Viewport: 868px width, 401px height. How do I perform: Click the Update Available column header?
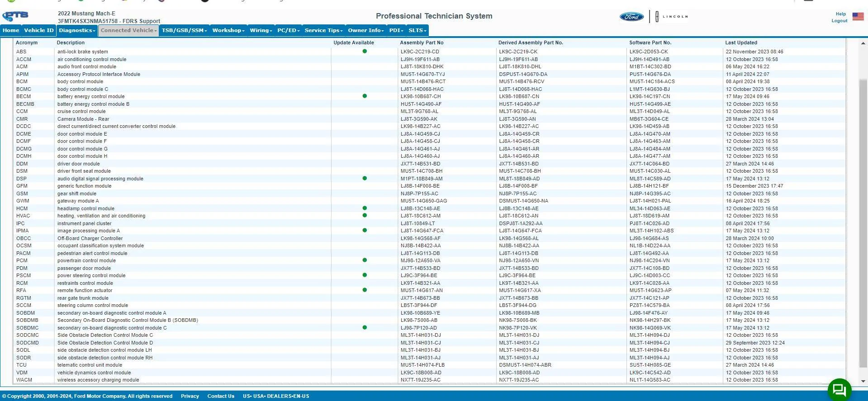(354, 42)
